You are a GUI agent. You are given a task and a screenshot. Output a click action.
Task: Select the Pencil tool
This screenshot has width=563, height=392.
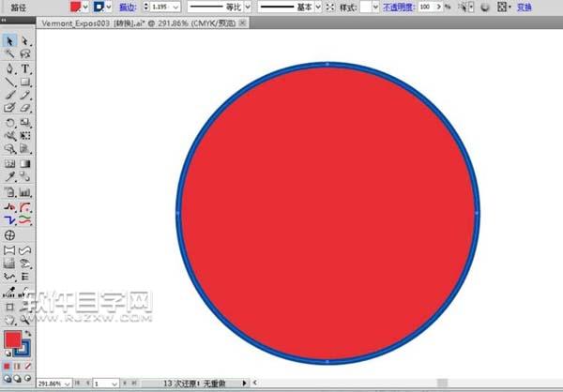[24, 95]
